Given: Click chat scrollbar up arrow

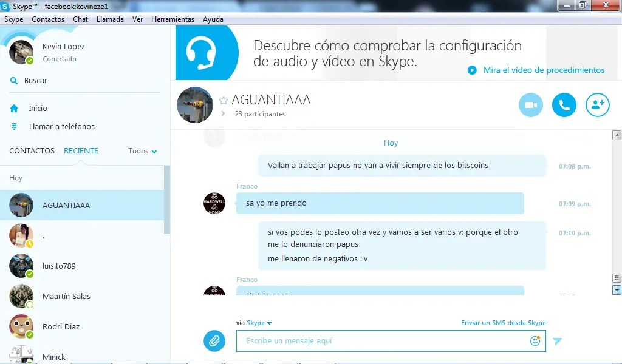Looking at the screenshot, I should coord(617,135).
